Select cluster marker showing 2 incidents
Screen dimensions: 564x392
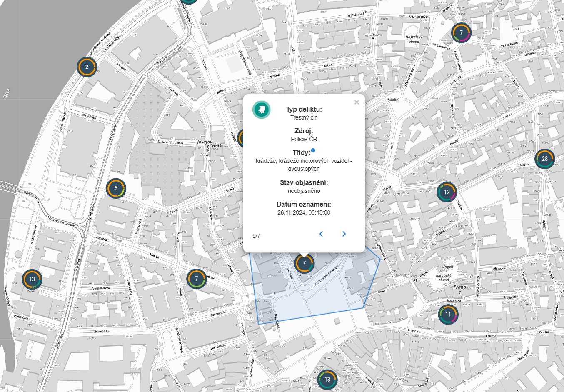(x=87, y=67)
